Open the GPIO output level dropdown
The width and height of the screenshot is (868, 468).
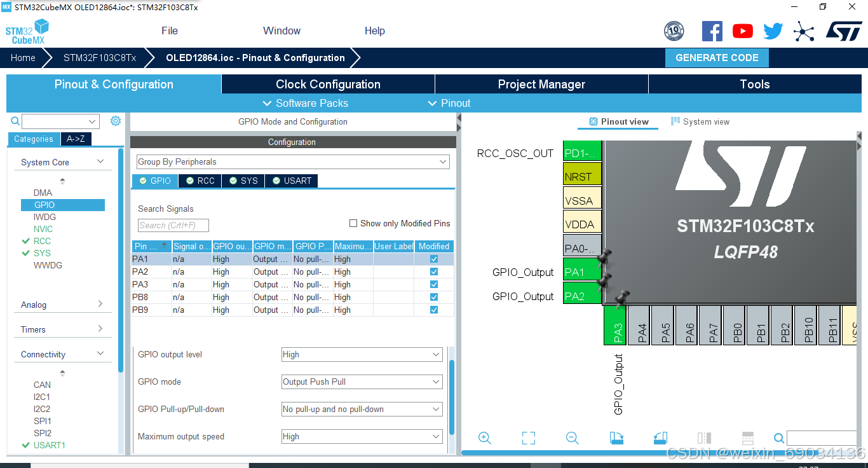pos(362,354)
